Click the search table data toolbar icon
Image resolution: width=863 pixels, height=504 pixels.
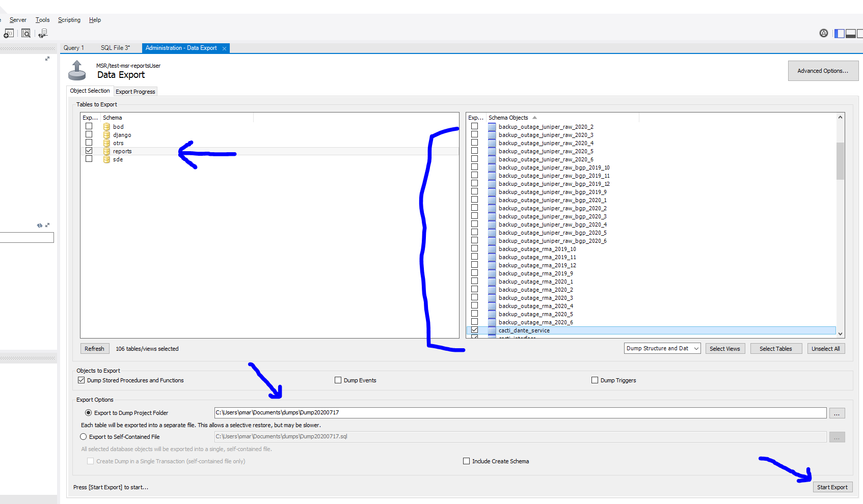pyautogui.click(x=25, y=34)
